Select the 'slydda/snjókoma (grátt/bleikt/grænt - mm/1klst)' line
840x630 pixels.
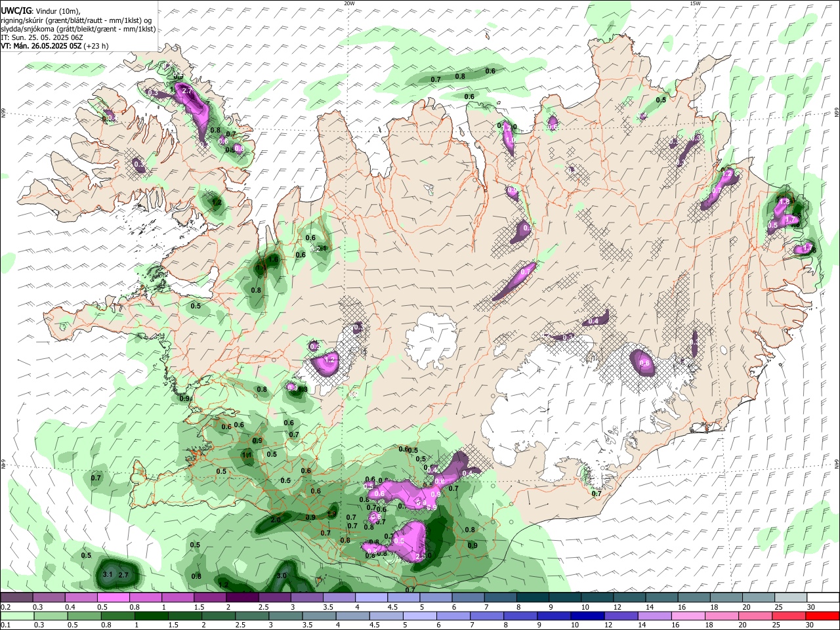click(78, 29)
